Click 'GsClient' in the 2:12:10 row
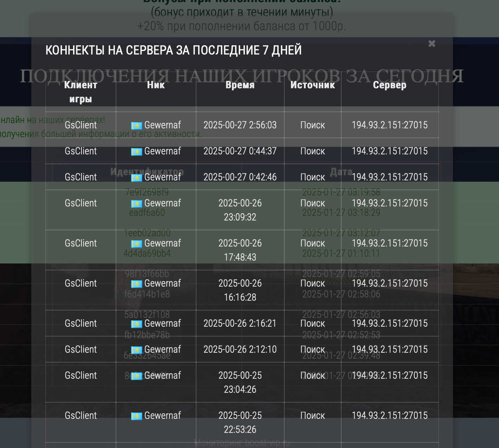Screen dimensions: 499x448 (x=81, y=349)
